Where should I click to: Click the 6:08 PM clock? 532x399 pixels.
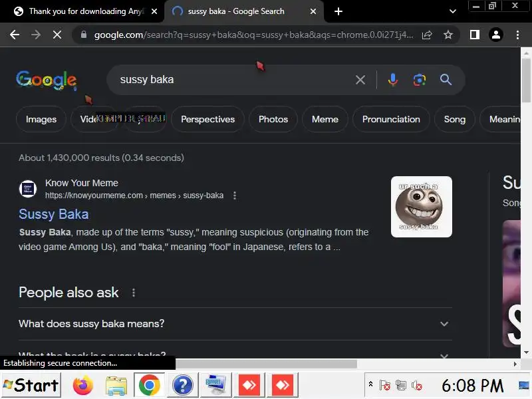coord(472,386)
